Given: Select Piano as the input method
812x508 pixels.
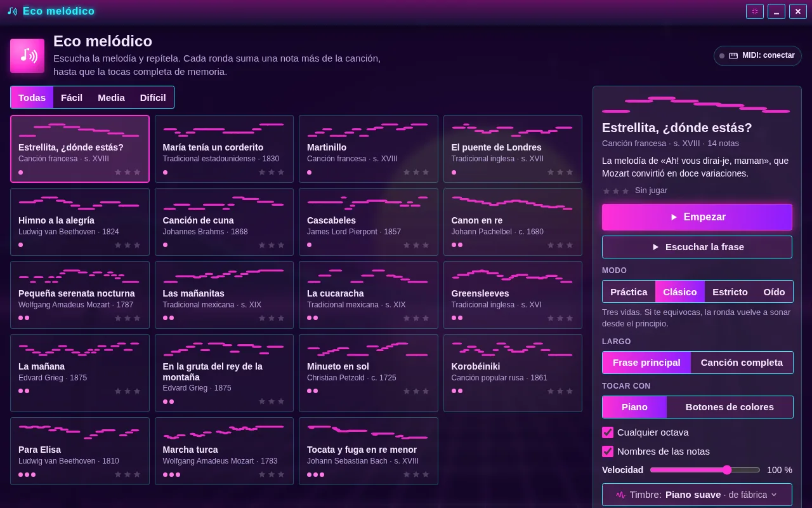Looking at the screenshot, I should click(634, 407).
